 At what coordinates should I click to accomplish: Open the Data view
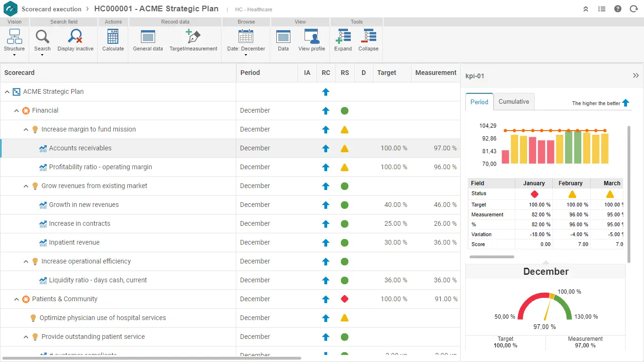[x=283, y=37]
